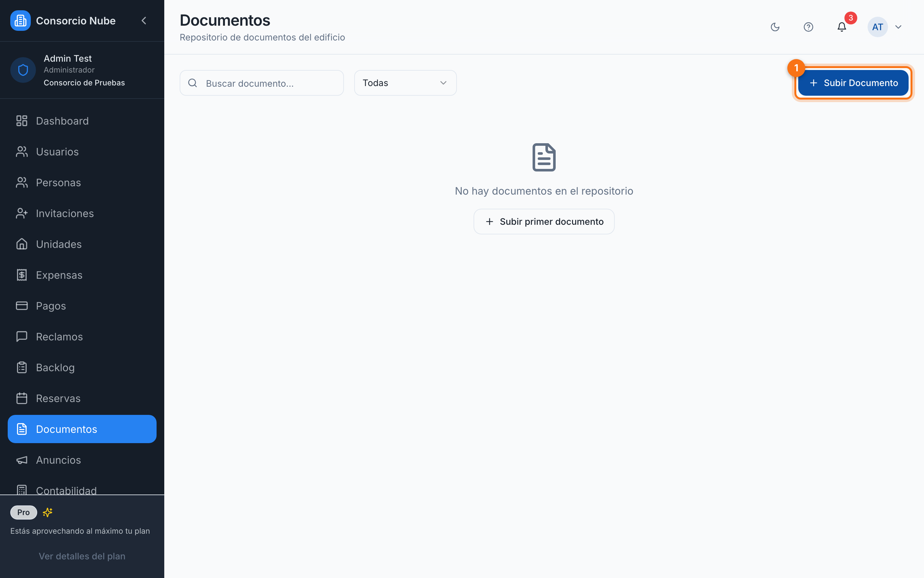Click the Documentos file icon in sidebar
Screen dimensions: 924x578
(x=22, y=429)
